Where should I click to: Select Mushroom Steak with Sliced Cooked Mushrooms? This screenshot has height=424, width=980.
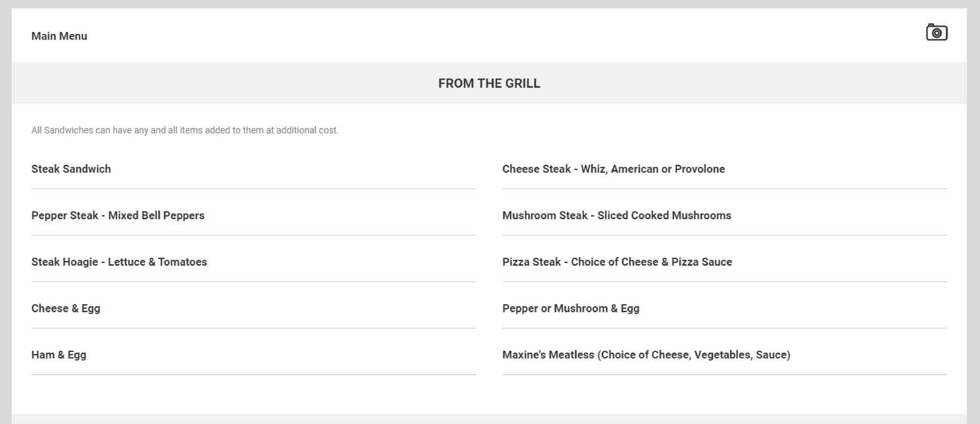[616, 215]
